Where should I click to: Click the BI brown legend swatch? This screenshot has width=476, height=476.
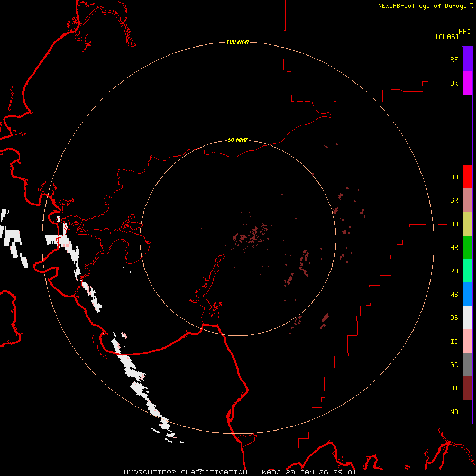pos(467,388)
